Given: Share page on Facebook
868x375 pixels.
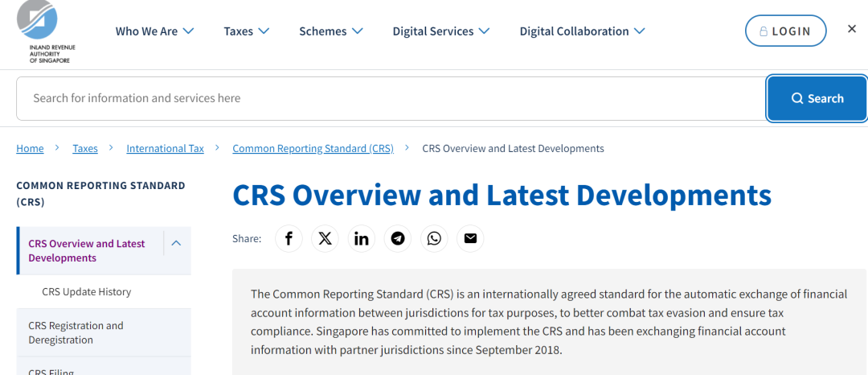Looking at the screenshot, I should (x=289, y=239).
